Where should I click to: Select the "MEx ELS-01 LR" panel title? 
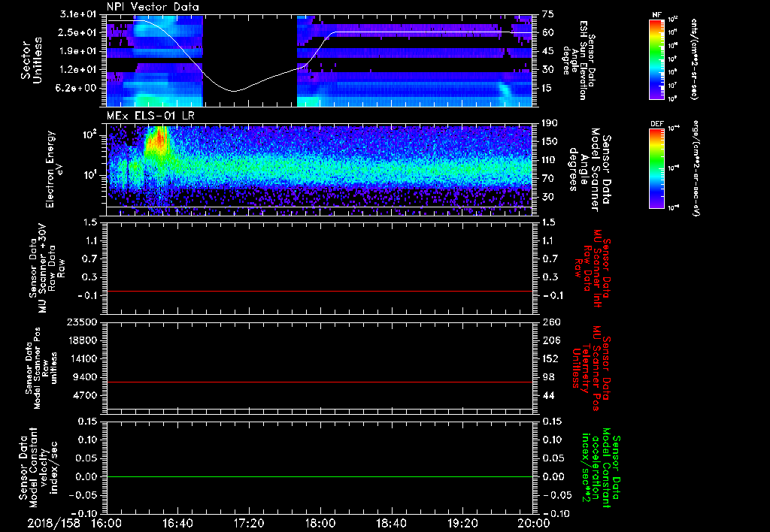point(150,116)
